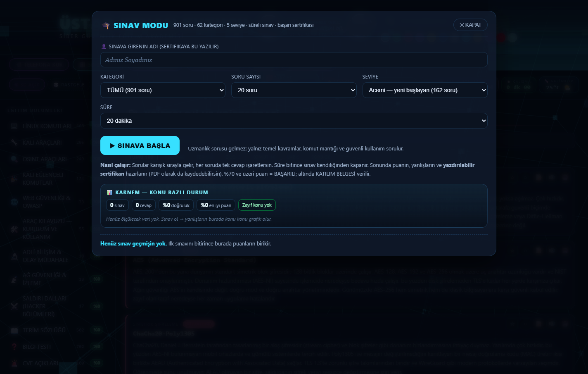Viewport: 588px width, 374px height.
Task: Start the exam with SINAVA BAŞLA
Action: point(140,145)
